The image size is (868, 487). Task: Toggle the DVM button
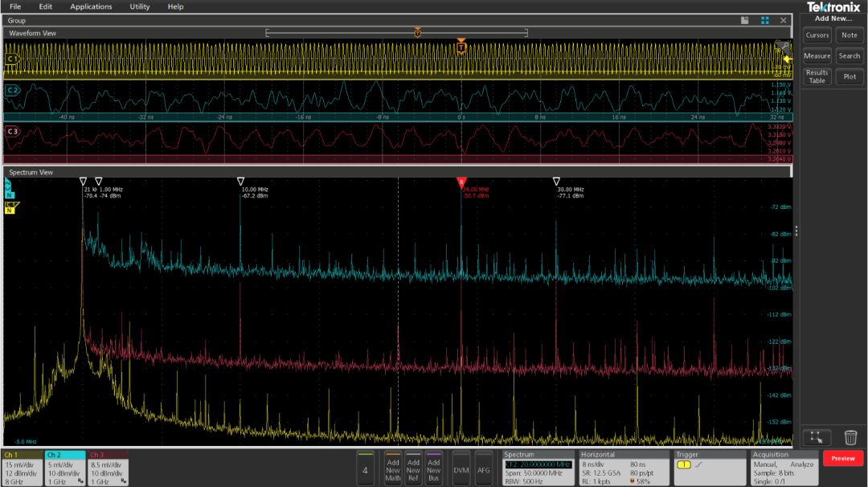461,469
